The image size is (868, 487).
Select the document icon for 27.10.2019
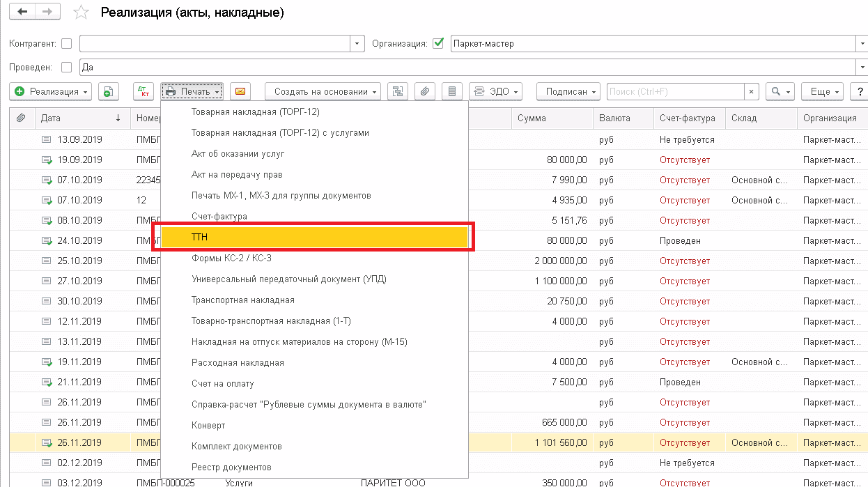(47, 281)
